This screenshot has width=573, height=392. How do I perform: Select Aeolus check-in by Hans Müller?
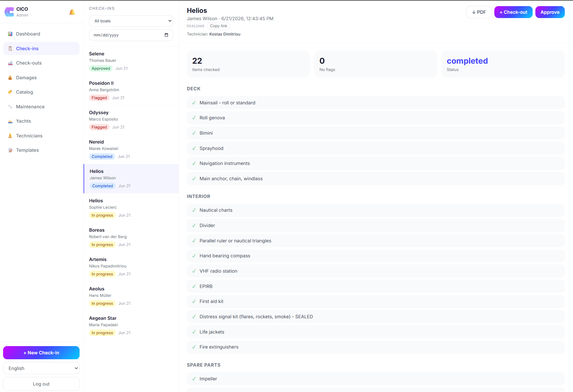pyautogui.click(x=131, y=296)
